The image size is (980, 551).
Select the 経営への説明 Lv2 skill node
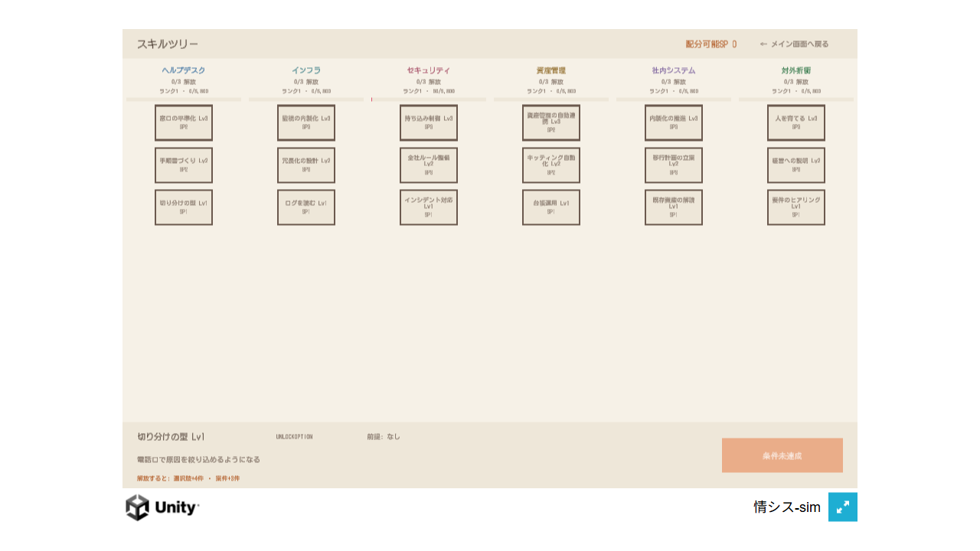[x=796, y=165]
